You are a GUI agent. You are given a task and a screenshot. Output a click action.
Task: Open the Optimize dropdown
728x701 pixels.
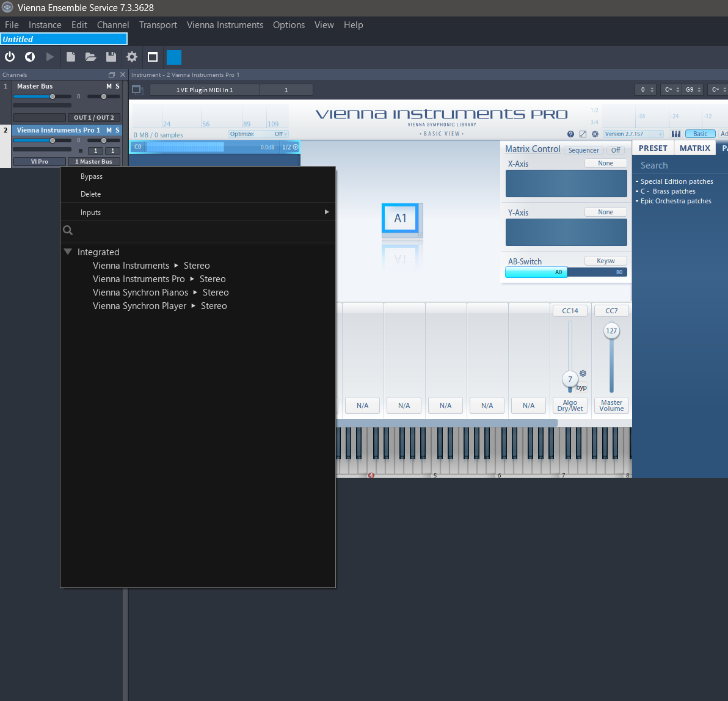(x=258, y=134)
